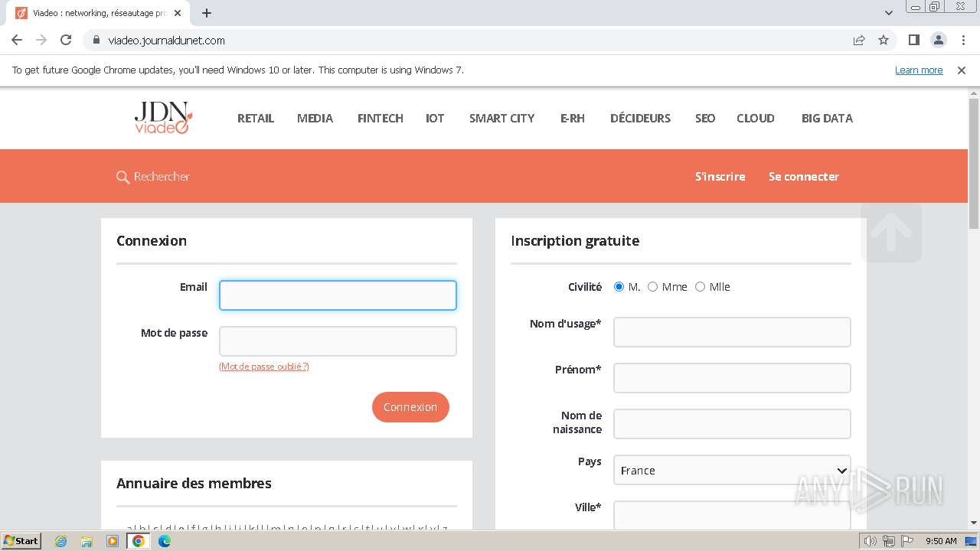Reload the page
This screenshot has width=980, height=551.
[66, 40]
